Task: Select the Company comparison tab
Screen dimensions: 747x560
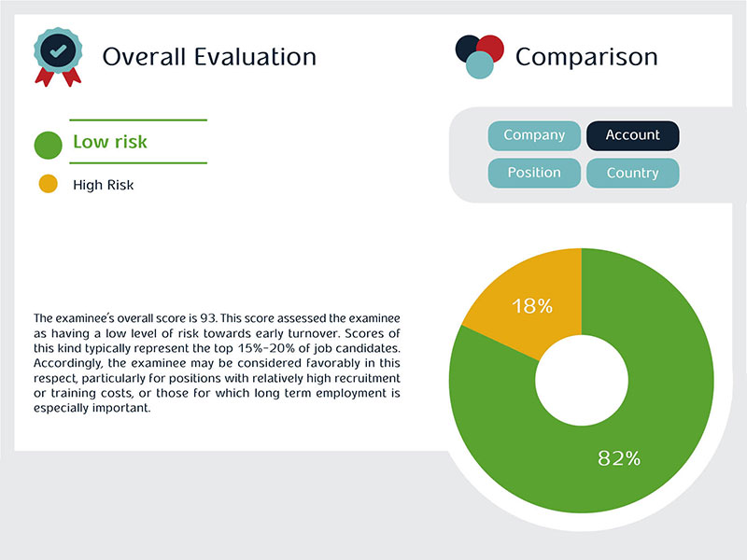Action: tap(534, 135)
